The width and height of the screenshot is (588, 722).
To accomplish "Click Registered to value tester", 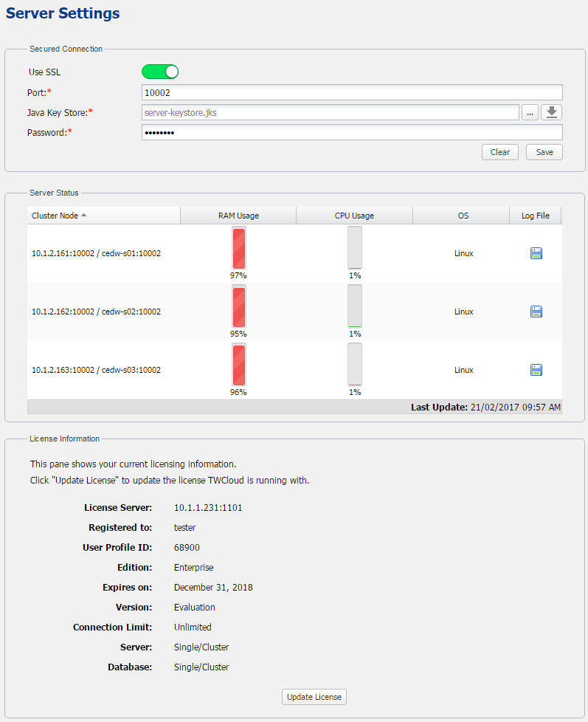I will [185, 528].
